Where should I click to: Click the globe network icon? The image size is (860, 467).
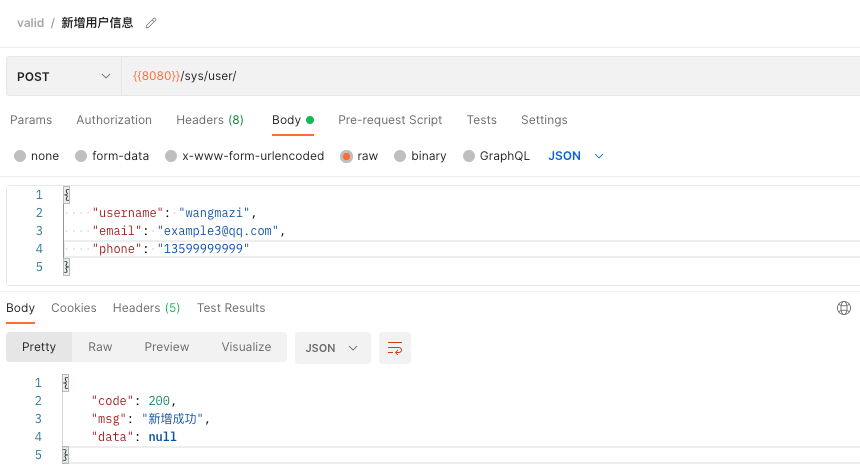pos(844,308)
